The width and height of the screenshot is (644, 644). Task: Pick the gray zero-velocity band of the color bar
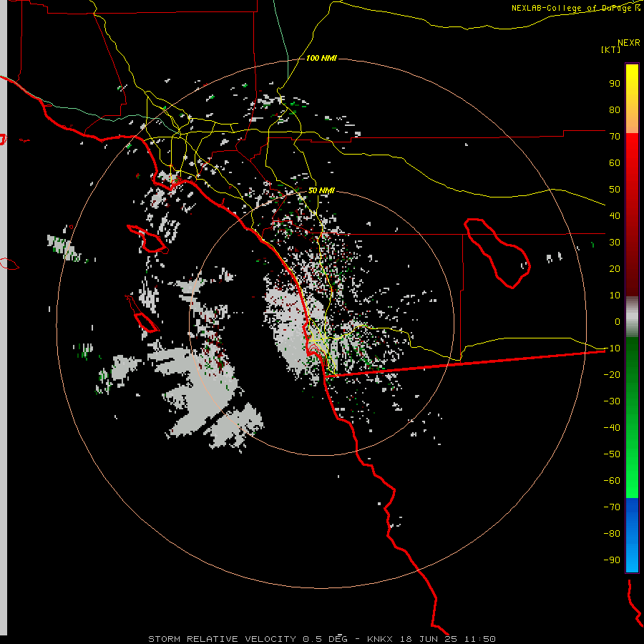632,317
